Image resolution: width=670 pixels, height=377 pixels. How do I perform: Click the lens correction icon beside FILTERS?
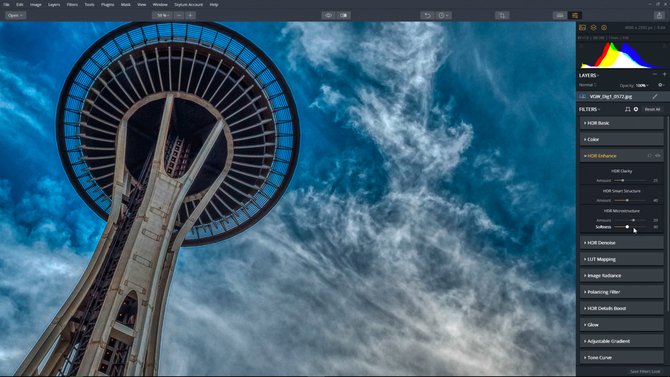point(627,109)
